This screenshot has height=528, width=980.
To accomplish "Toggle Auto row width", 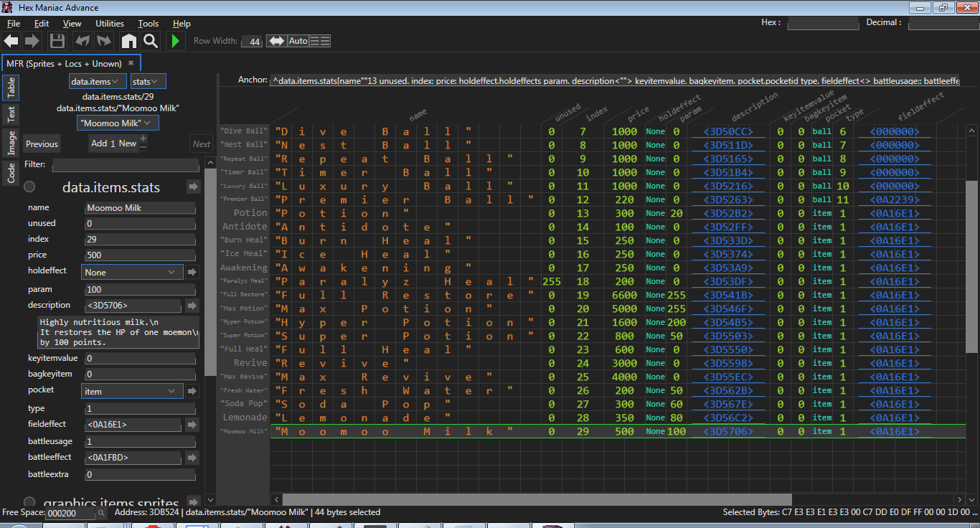I will pos(298,41).
